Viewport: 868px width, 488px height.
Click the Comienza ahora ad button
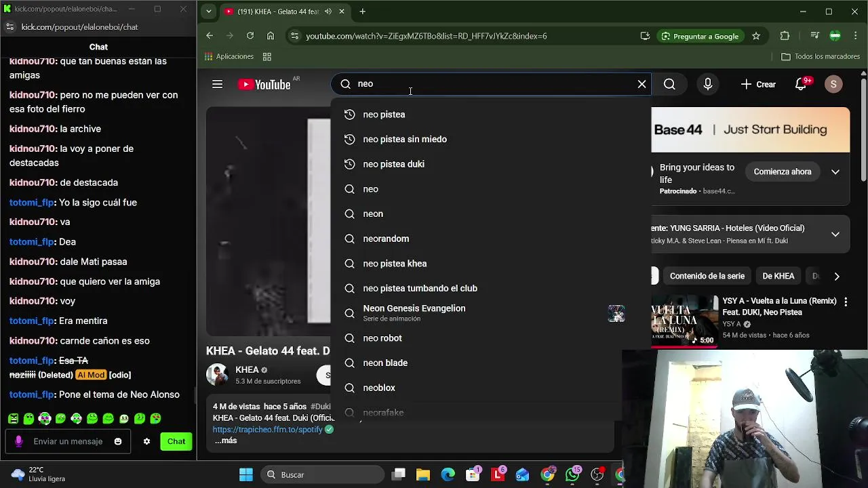pos(783,171)
